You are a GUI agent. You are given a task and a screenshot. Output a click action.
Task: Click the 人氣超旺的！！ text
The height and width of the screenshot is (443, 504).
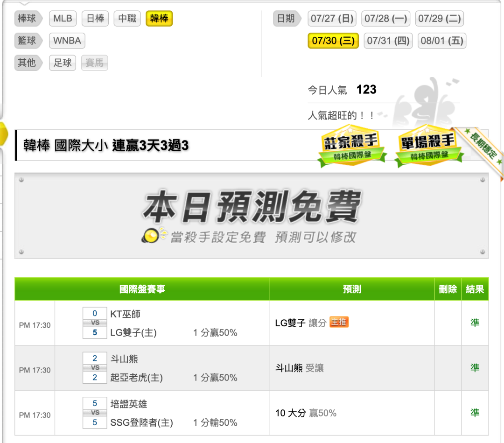point(341,115)
